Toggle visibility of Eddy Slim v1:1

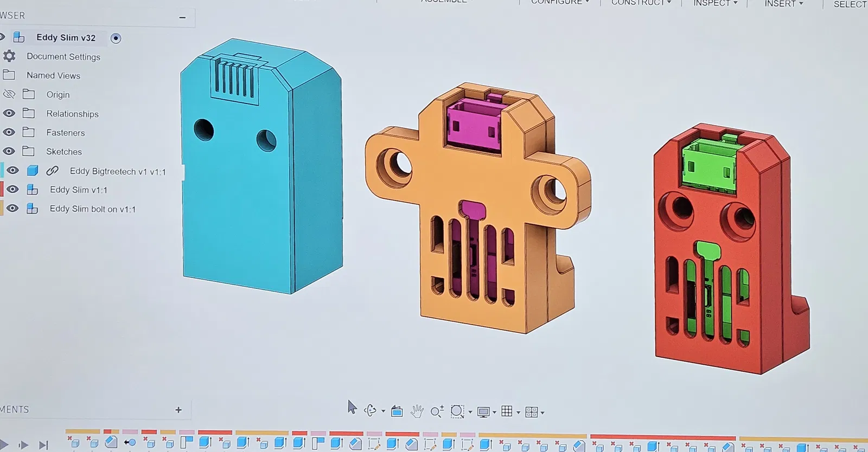click(x=12, y=190)
